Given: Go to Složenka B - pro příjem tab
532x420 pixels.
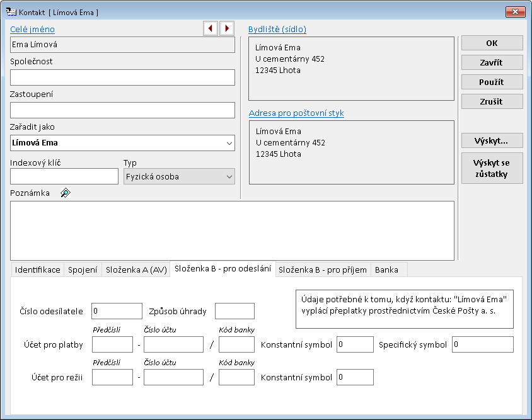Looking at the screenshot, I should coord(322,270).
